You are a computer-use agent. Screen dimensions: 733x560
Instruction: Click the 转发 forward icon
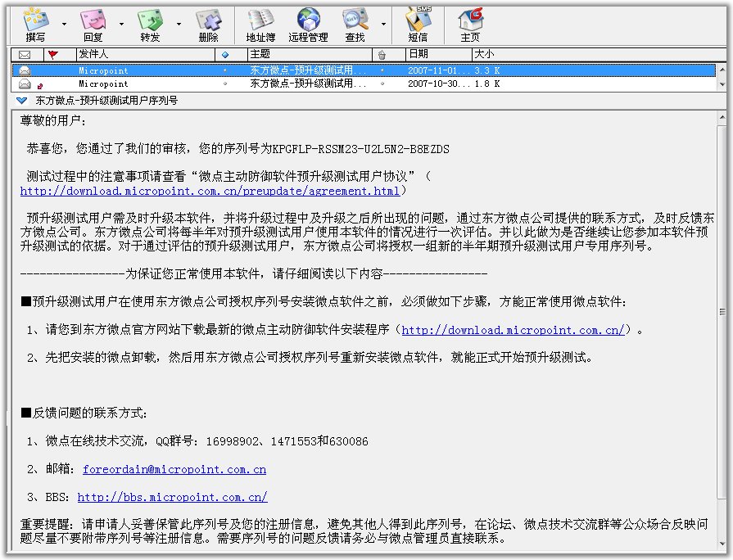point(150,25)
